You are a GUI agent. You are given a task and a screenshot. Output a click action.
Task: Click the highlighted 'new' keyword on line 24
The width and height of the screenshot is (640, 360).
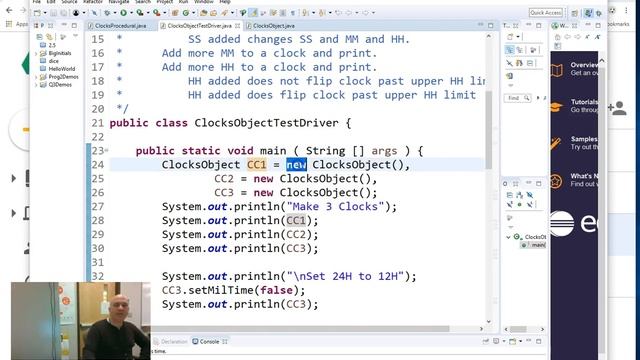pos(296,164)
